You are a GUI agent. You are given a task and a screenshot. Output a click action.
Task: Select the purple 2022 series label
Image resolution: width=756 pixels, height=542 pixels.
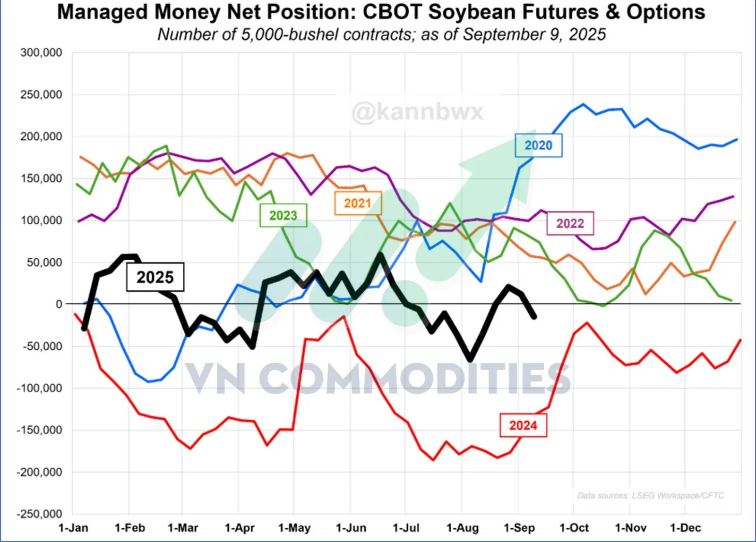click(x=570, y=223)
